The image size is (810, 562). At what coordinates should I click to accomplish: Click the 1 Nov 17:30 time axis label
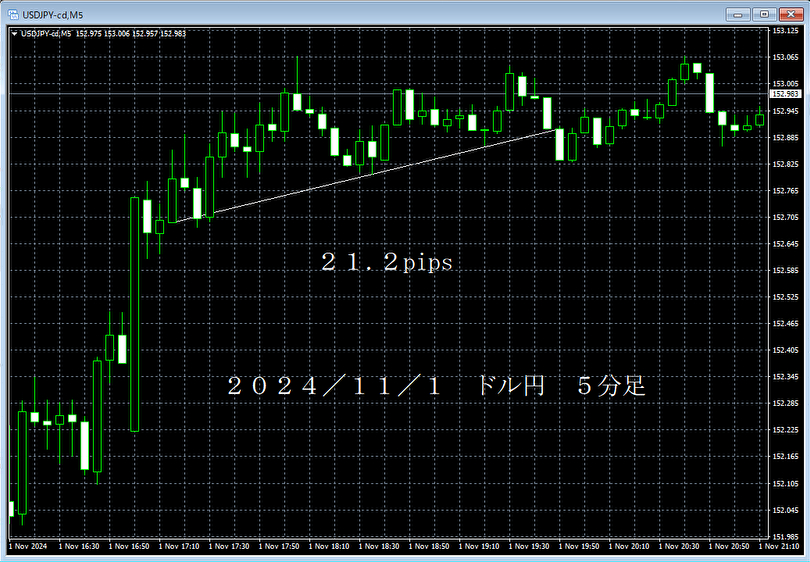pyautogui.click(x=229, y=547)
